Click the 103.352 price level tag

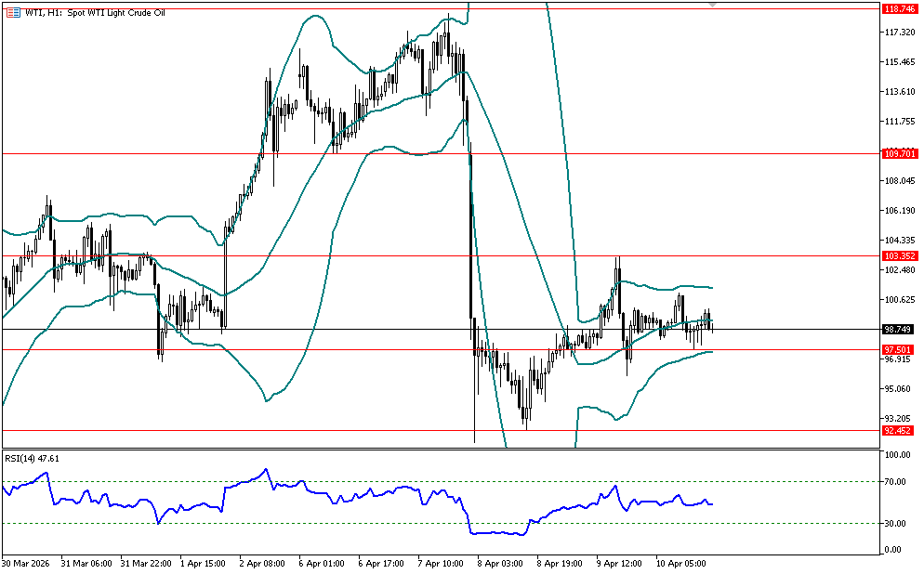click(x=898, y=254)
